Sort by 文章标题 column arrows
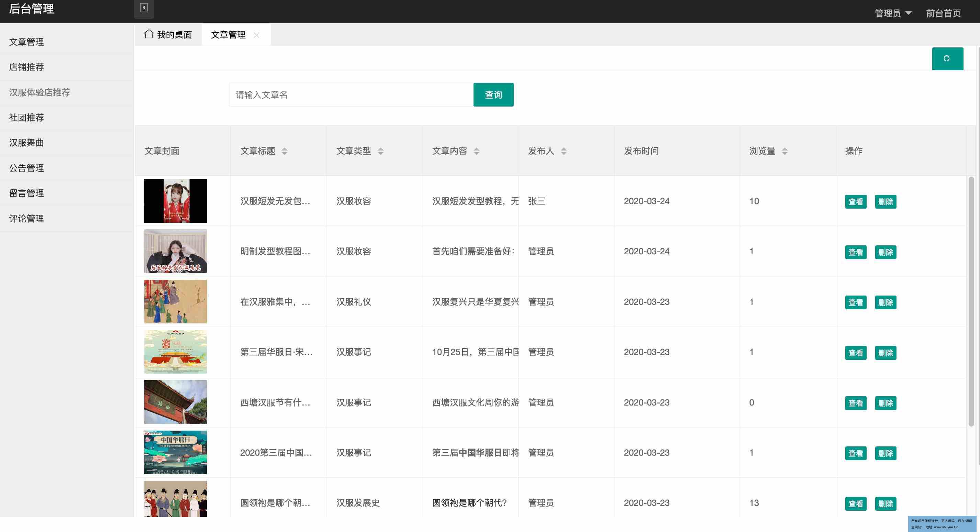 coord(284,151)
